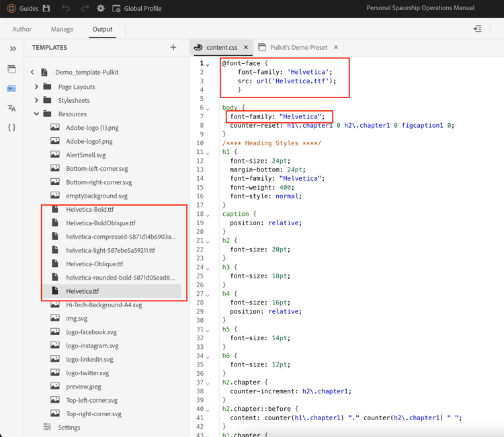This screenshot has width=504, height=437.
Task: Click the redo arrow icon
Action: pyautogui.click(x=85, y=9)
